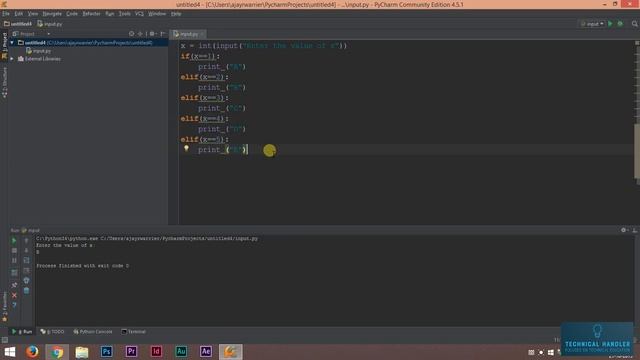Click input.py breadcrumb in navigation bar
This screenshot has height=360, width=640.
[50, 24]
